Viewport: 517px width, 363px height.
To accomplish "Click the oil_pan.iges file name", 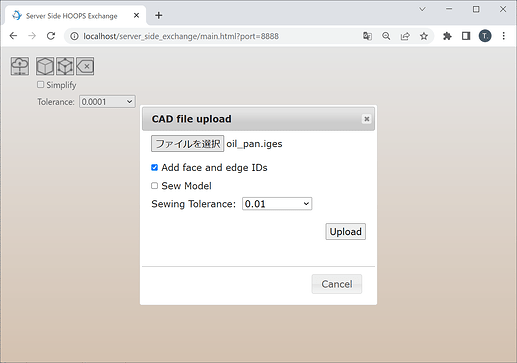I will click(254, 144).
